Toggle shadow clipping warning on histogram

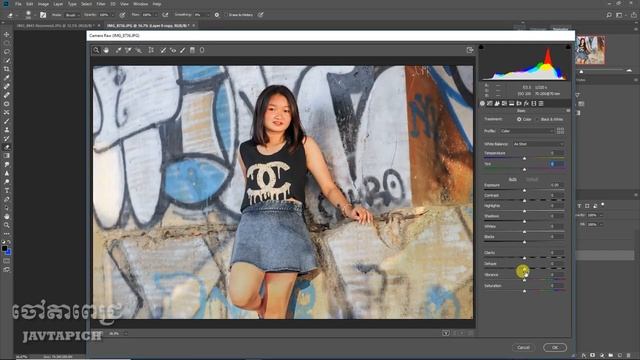[481, 47]
